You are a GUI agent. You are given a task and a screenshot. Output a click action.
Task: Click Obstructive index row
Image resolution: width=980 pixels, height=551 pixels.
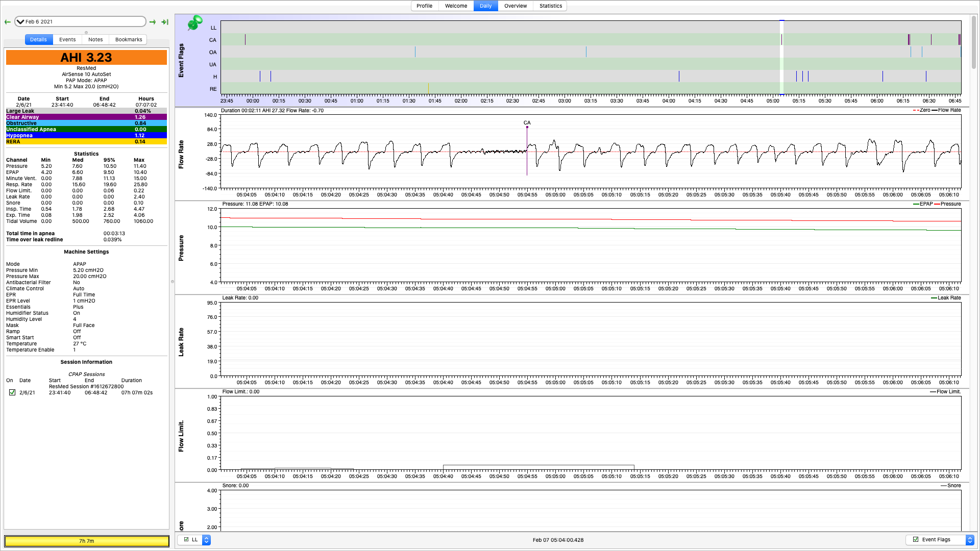coord(86,123)
